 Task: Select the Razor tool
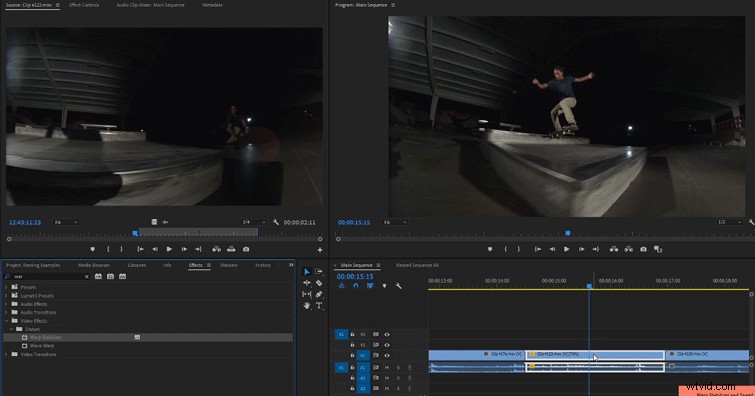pos(319,283)
